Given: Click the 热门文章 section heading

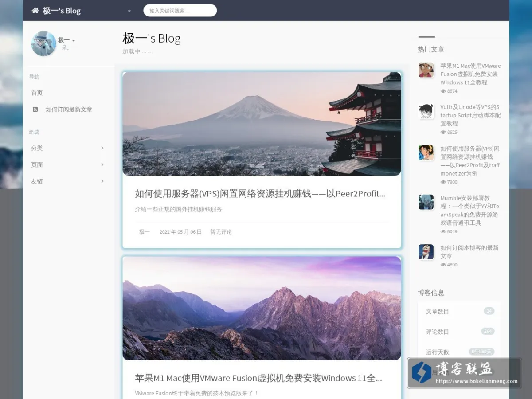Looking at the screenshot, I should [430, 49].
